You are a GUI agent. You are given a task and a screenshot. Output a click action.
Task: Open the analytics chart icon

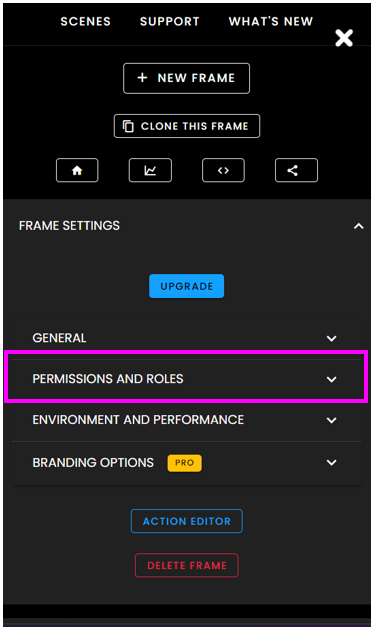(150, 170)
